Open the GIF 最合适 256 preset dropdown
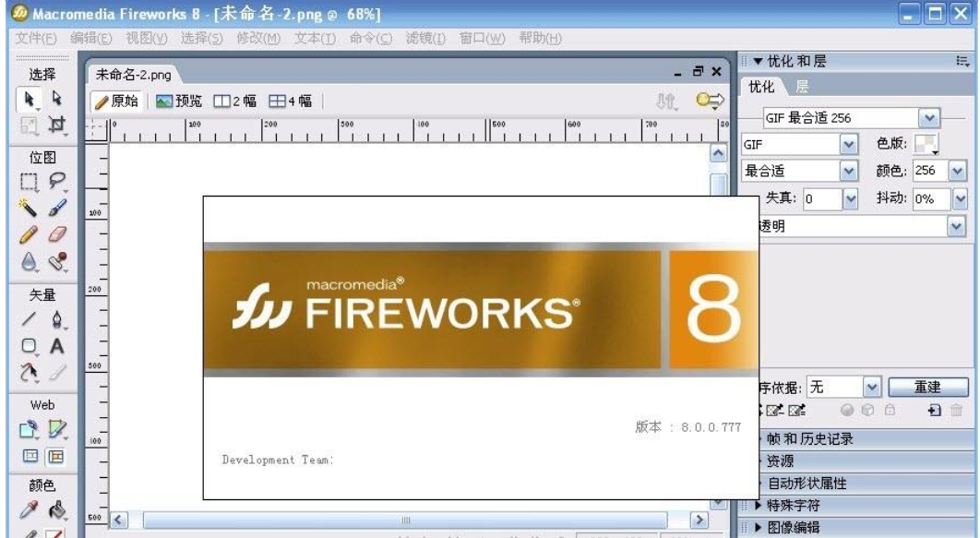The height and width of the screenshot is (538, 980). click(928, 118)
